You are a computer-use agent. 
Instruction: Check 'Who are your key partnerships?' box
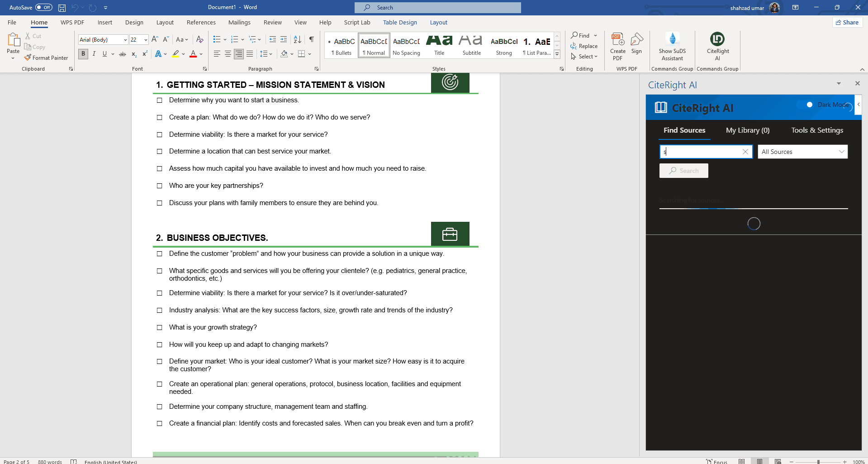(159, 186)
